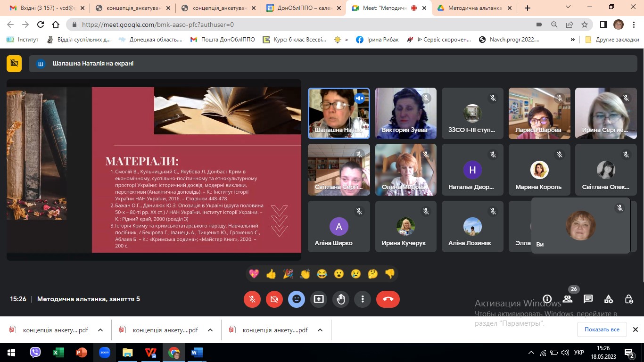Open meeting details info icon

(547, 299)
